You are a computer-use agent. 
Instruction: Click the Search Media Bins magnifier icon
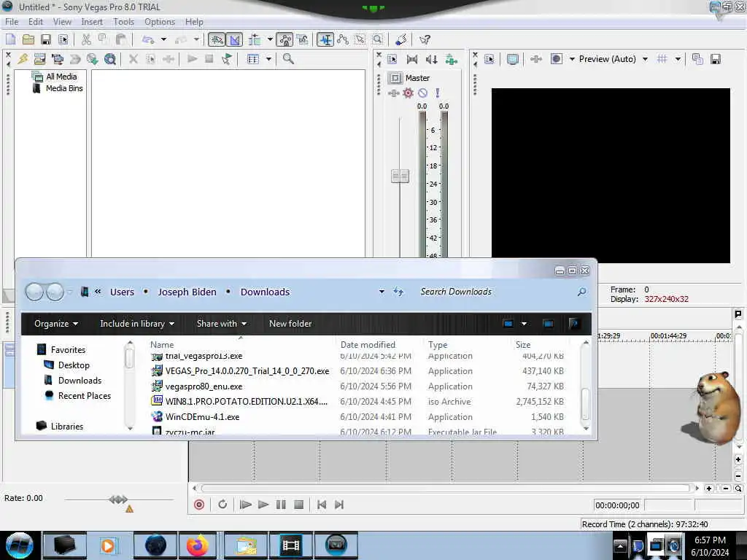click(x=288, y=59)
